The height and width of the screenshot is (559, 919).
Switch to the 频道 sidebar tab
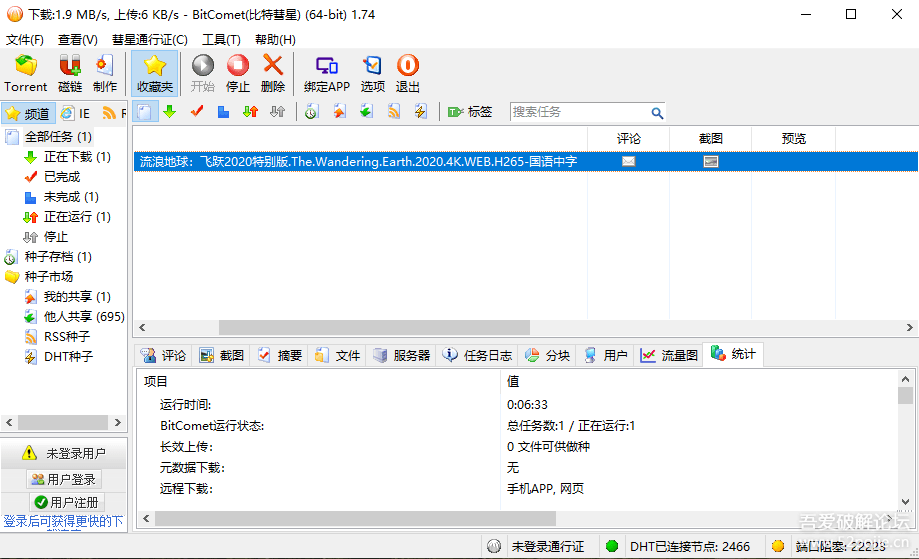click(28, 113)
